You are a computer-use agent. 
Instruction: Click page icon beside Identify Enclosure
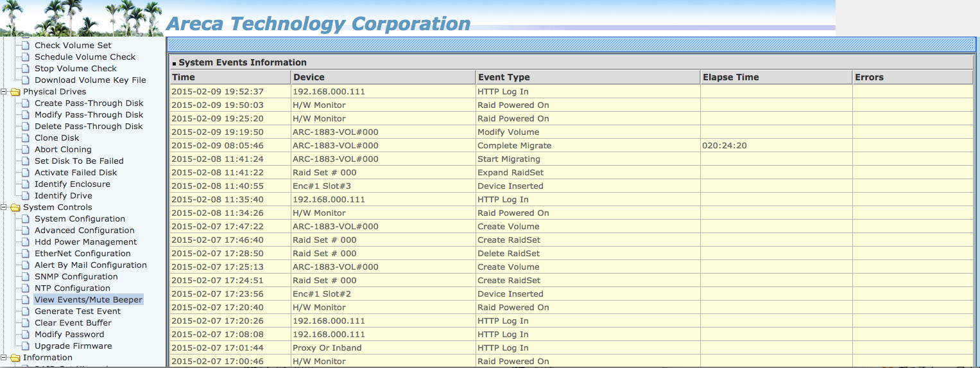click(x=26, y=184)
